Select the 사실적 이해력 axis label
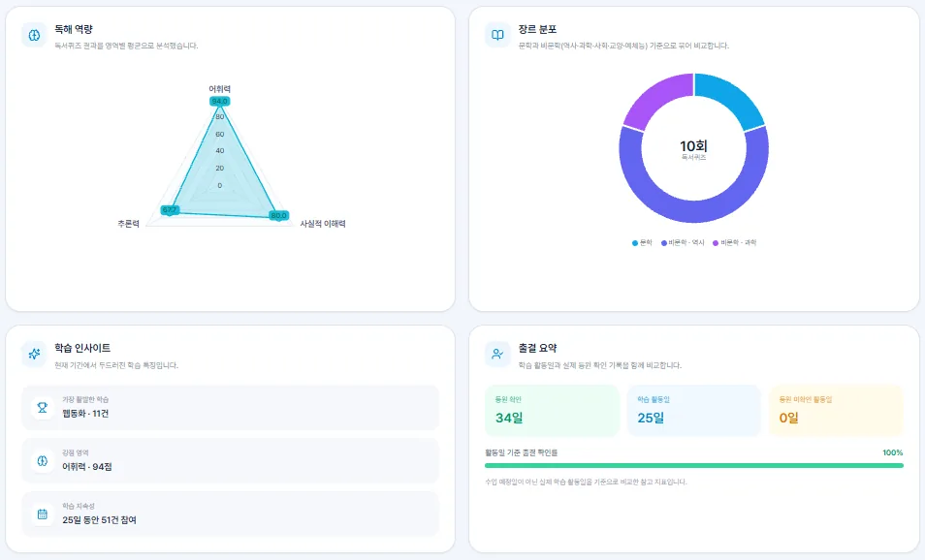Viewport: 925px width, 560px height. click(x=323, y=224)
